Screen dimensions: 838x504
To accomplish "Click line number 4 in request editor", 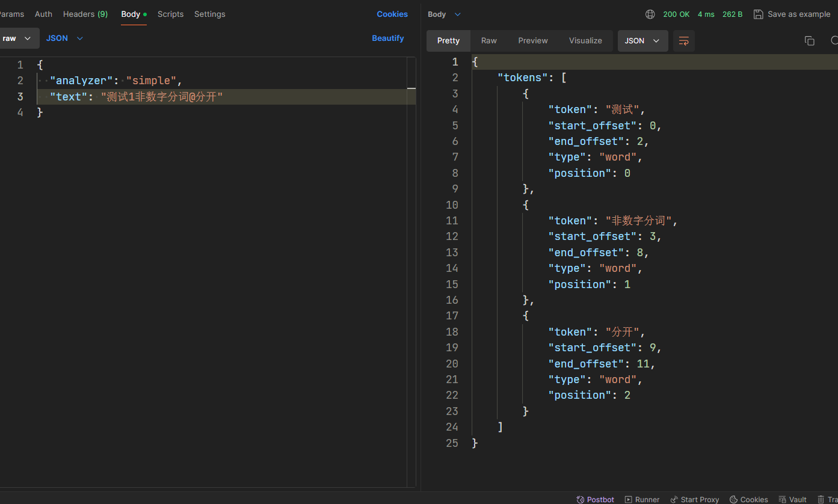I will pos(20,112).
